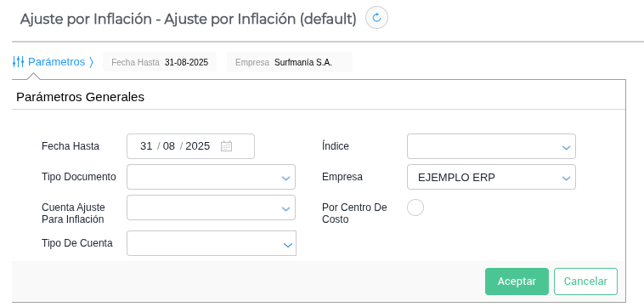This screenshot has width=644, height=307.
Task: Click the Parámetros sliders icon
Action: tap(18, 62)
